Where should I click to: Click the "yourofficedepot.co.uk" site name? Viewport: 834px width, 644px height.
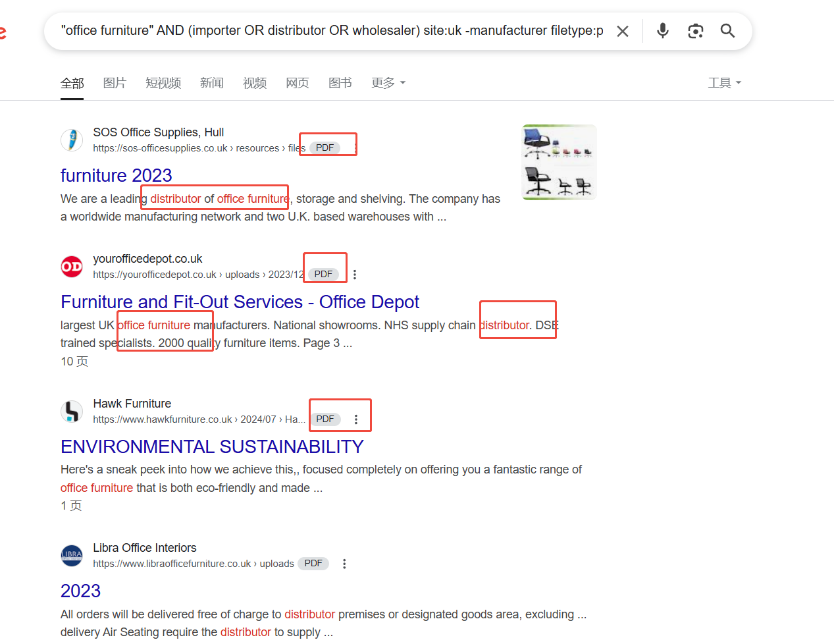coord(147,259)
